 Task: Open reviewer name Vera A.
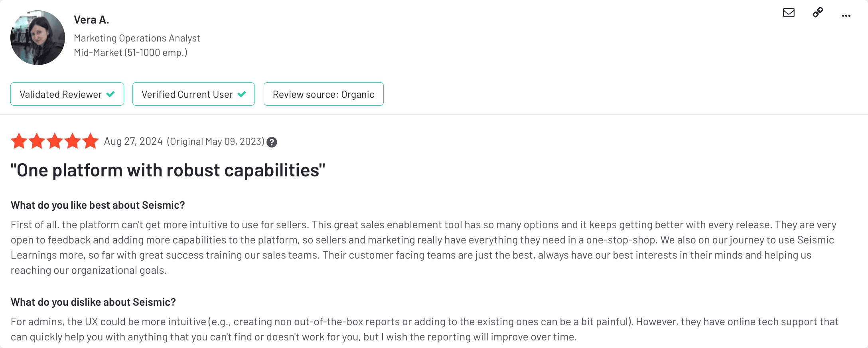pos(91,20)
